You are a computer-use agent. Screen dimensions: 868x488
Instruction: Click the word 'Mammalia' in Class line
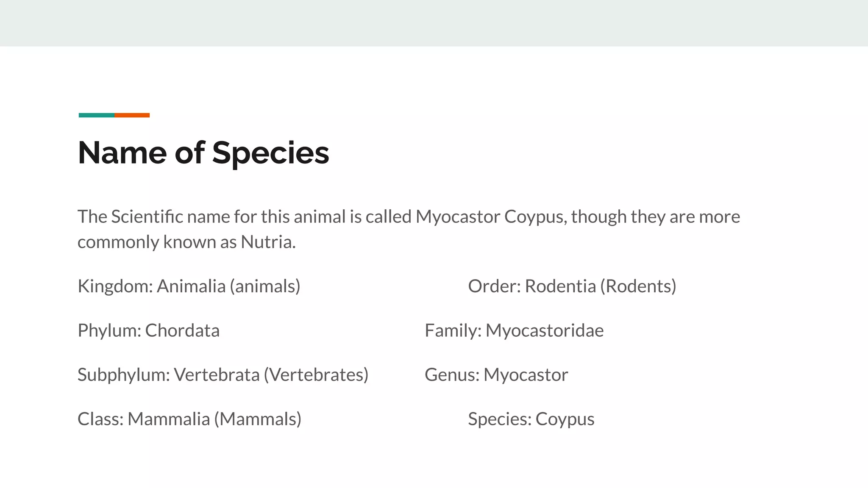(x=169, y=419)
